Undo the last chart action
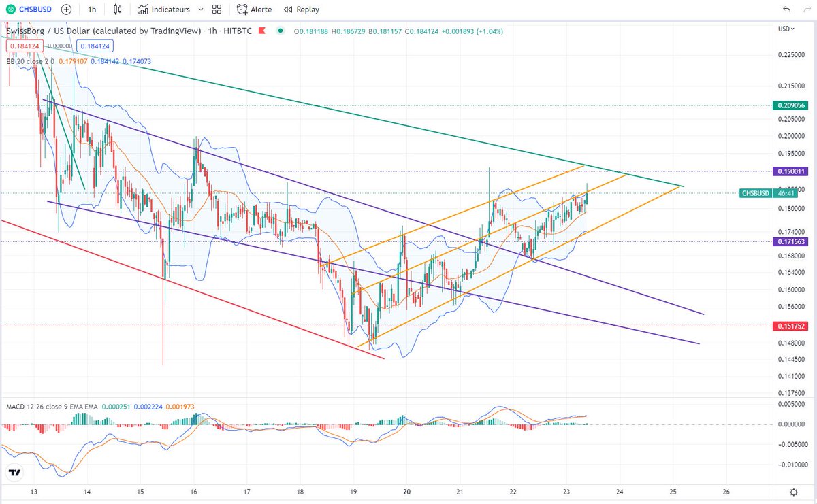Viewport: 817px width, 504px height. (787, 10)
